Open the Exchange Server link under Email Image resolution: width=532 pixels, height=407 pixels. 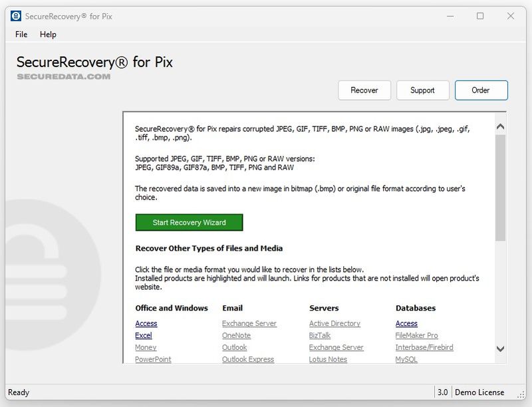[249, 323]
